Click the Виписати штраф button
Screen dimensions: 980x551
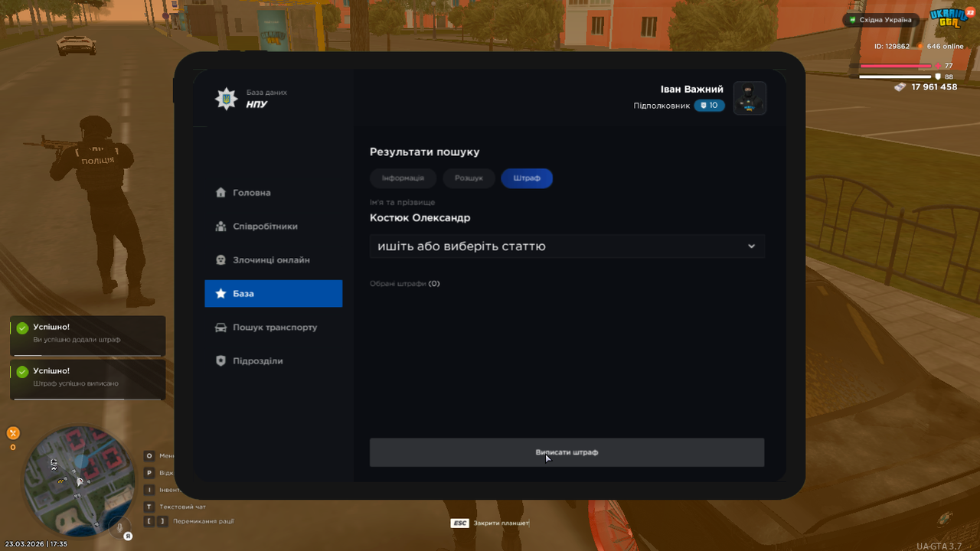(567, 452)
